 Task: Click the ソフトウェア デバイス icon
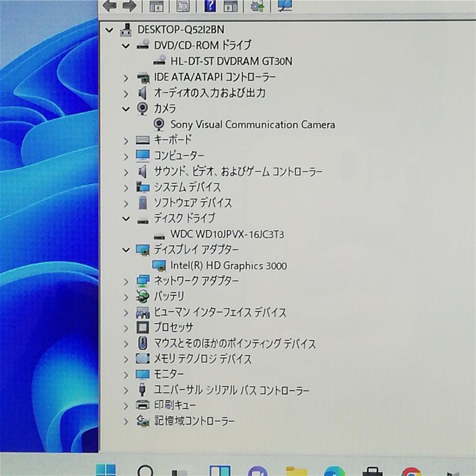click(142, 203)
